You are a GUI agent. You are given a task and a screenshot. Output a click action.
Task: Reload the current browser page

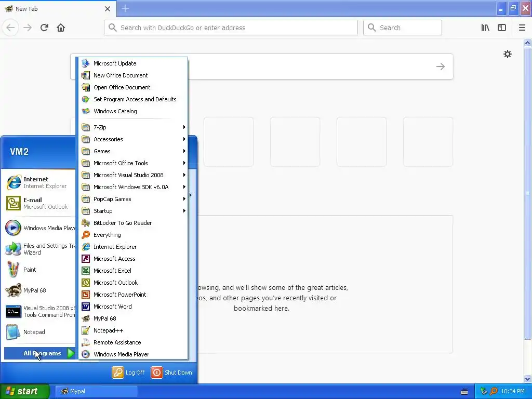44,28
